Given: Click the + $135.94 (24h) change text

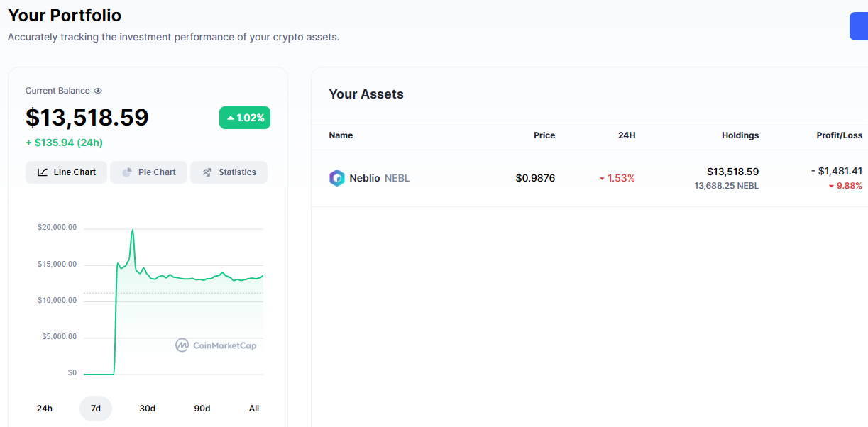Looking at the screenshot, I should point(65,143).
